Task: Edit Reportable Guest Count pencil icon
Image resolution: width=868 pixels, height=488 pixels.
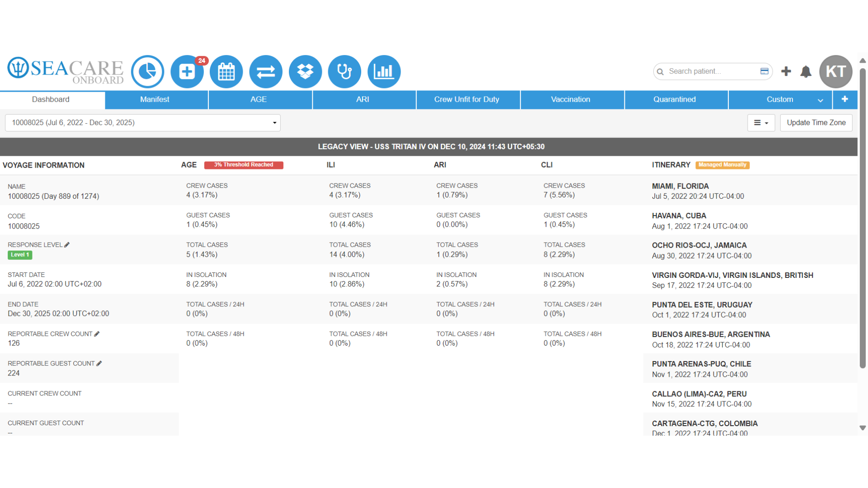Action: tap(99, 363)
